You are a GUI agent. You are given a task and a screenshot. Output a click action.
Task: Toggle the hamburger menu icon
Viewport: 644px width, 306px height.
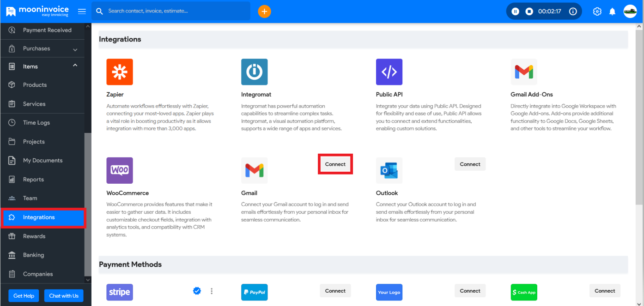coord(82,11)
